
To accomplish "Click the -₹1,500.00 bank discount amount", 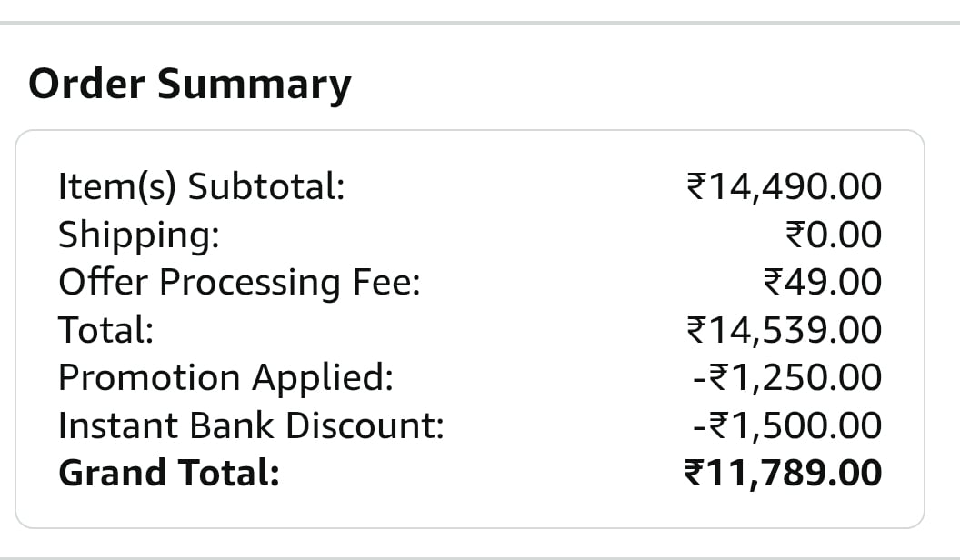I will (x=786, y=425).
